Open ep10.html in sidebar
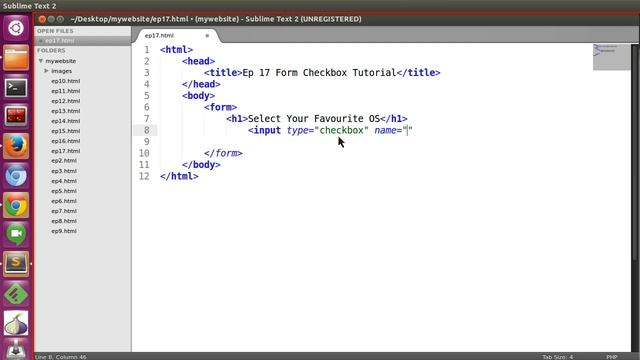This screenshot has height=360, width=640. [x=66, y=81]
